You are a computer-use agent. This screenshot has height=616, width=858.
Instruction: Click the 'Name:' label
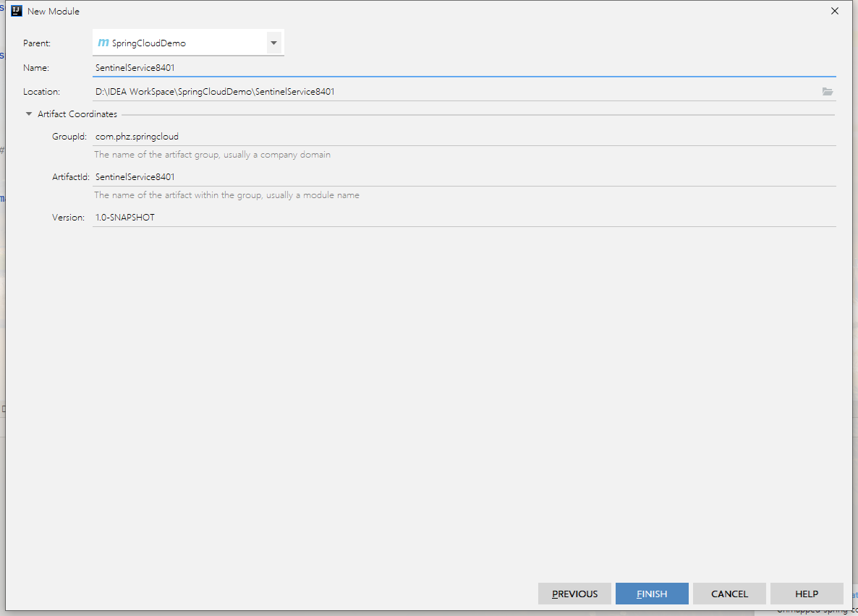(x=36, y=67)
